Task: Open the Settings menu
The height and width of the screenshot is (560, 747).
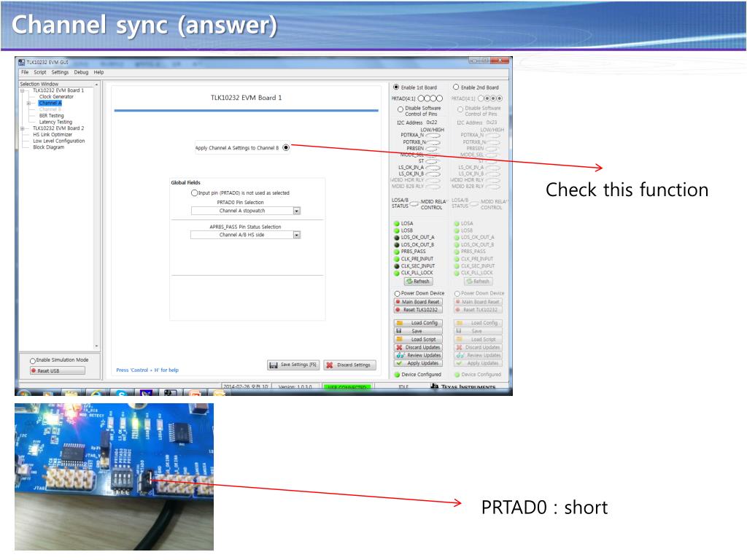Action: click(x=60, y=72)
